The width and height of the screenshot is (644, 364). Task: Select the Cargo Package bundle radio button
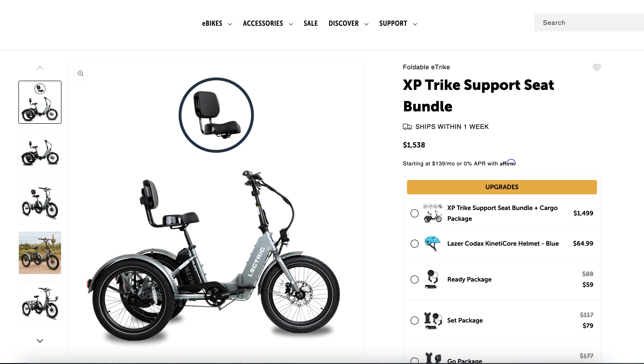click(x=415, y=213)
